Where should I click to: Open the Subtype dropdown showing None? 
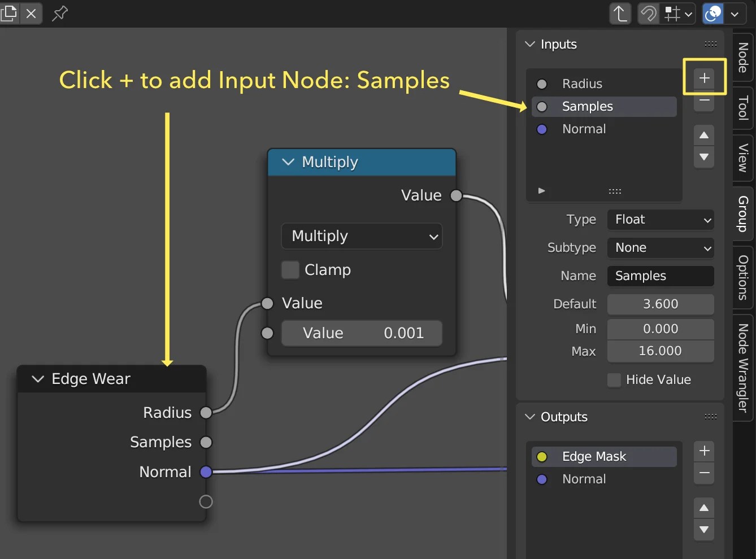[660, 248]
